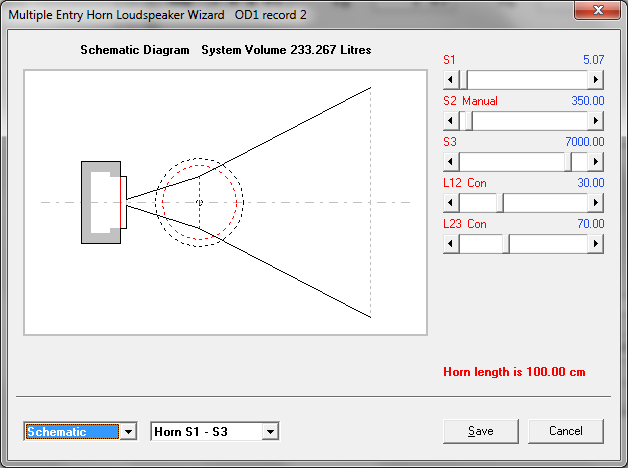
Task: Close the Horn Loudspeaker Wizard window
Action: (598, 10)
